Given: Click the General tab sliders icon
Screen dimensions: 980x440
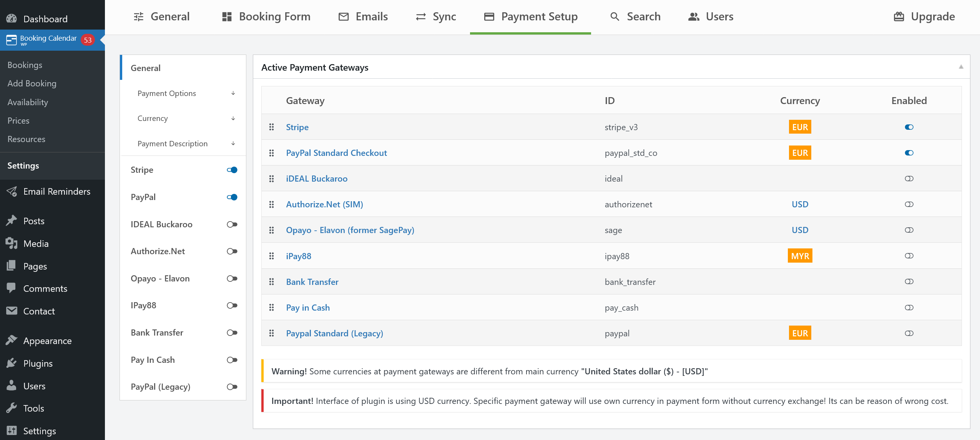Looking at the screenshot, I should pos(139,17).
